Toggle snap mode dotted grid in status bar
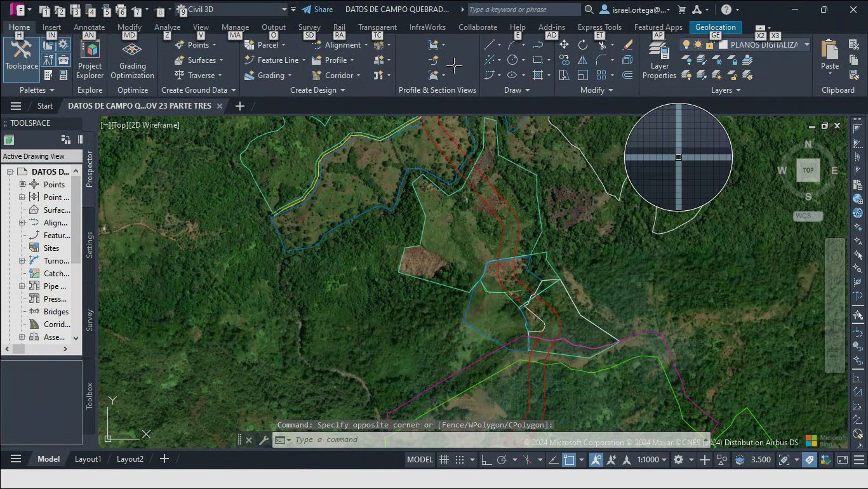The width and height of the screenshot is (868, 489). tap(460, 460)
